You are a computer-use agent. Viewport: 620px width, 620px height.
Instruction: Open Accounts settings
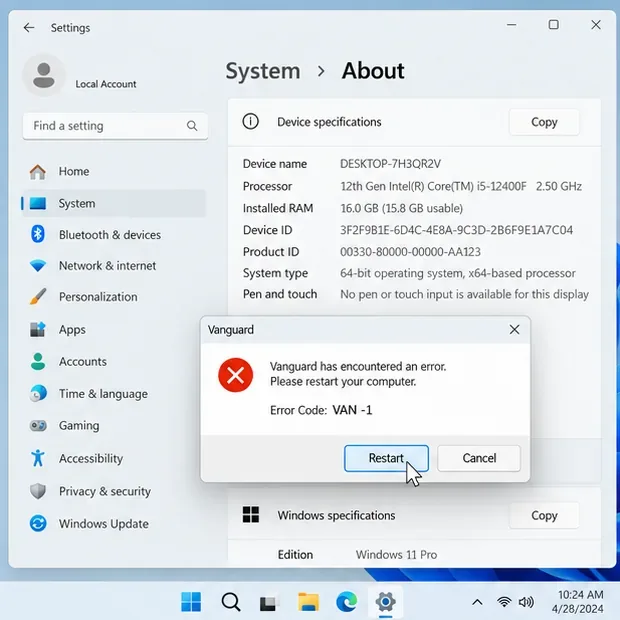114,361
